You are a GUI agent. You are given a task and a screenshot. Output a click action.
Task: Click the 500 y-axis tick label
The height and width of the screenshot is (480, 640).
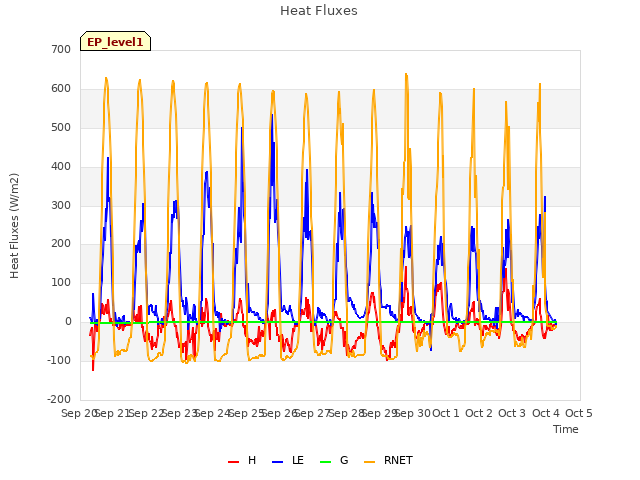coord(61,128)
